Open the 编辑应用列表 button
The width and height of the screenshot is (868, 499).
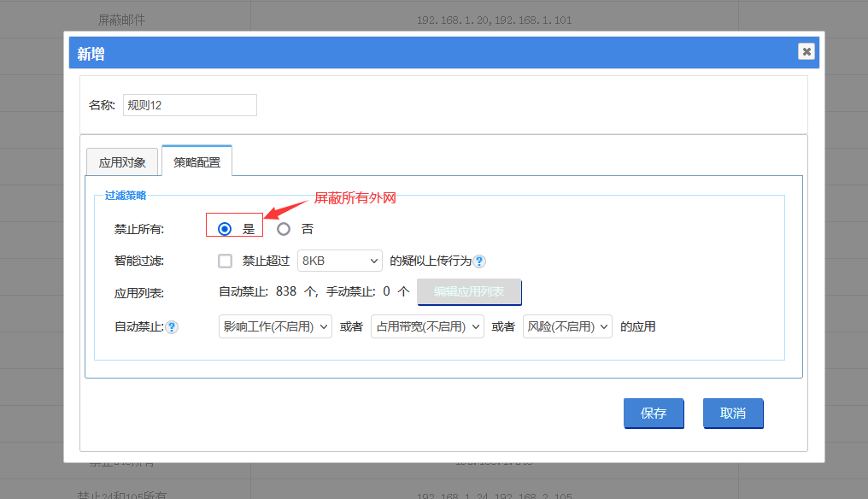469,292
